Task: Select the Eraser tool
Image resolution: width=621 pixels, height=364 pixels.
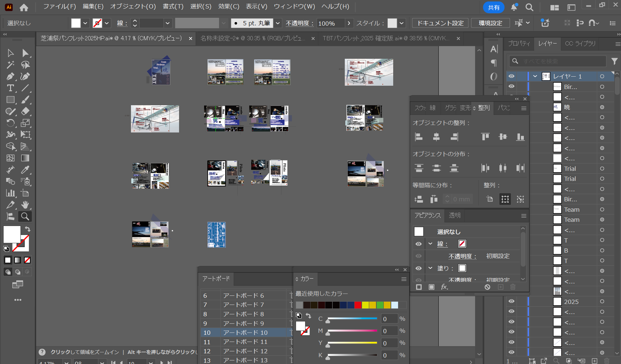Action: point(25,111)
